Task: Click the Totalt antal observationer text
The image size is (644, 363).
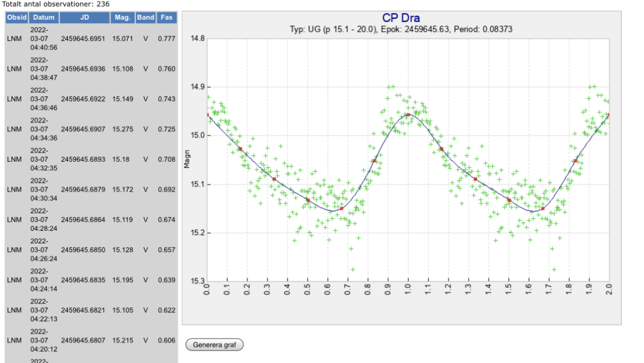Action: point(56,4)
